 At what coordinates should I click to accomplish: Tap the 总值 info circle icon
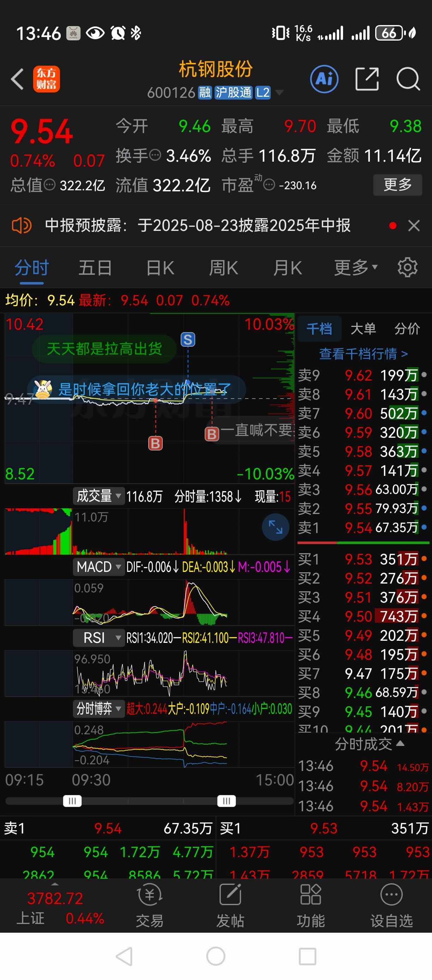click(x=49, y=185)
